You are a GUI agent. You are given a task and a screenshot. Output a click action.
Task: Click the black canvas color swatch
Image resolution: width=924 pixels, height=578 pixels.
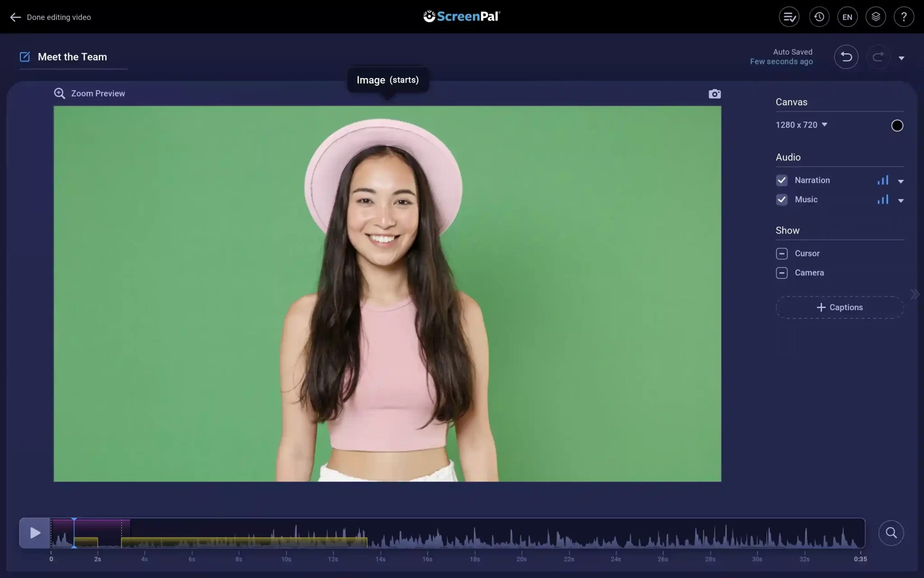(x=897, y=125)
